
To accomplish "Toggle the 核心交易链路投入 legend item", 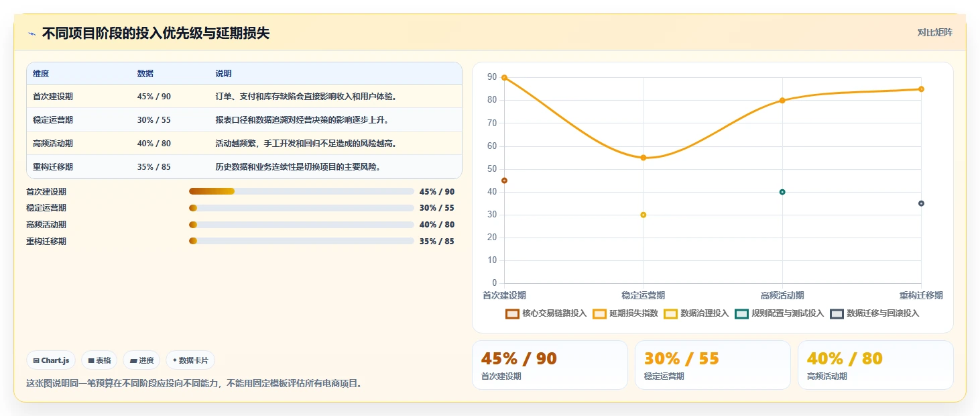I will [x=546, y=313].
